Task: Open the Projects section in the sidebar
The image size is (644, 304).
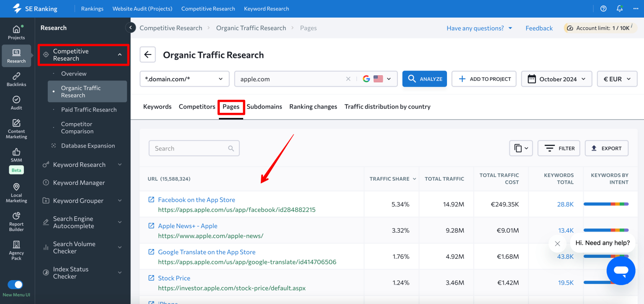Action: click(16, 31)
